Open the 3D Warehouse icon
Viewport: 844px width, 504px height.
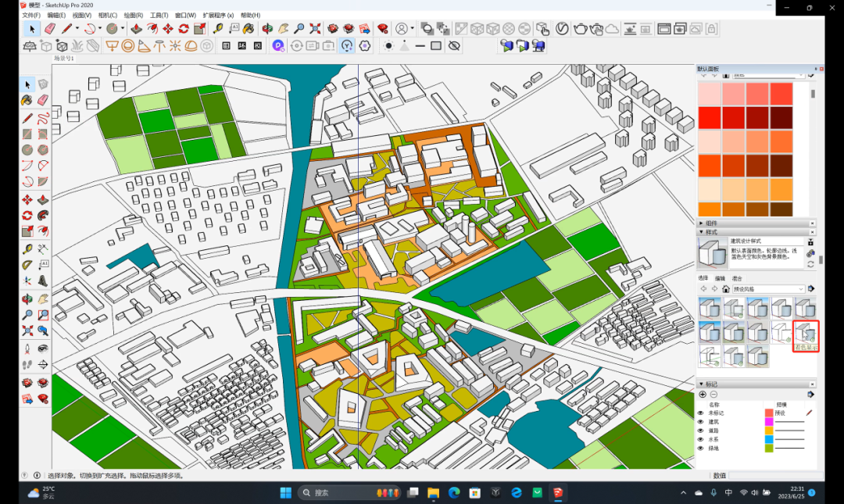point(333,29)
